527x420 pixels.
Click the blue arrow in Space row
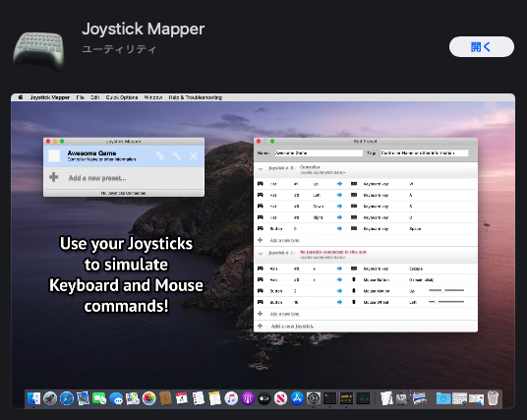pos(339,228)
